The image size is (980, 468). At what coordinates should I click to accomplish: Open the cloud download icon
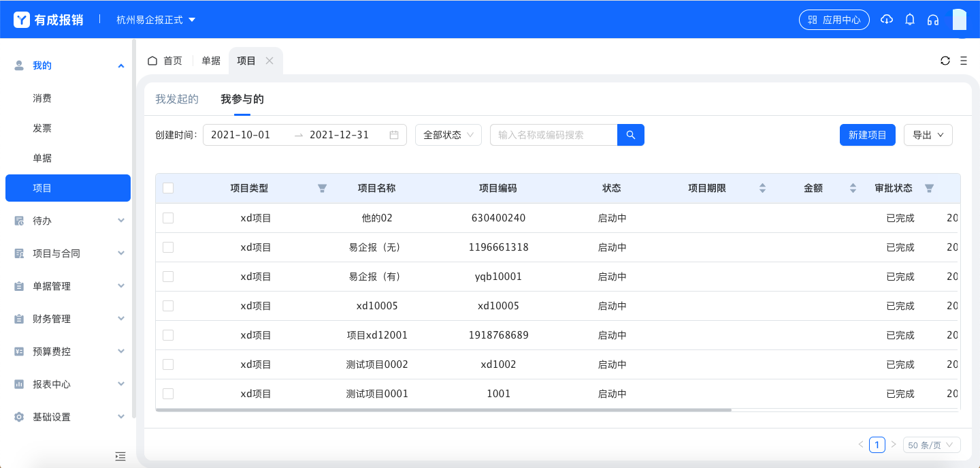point(886,20)
